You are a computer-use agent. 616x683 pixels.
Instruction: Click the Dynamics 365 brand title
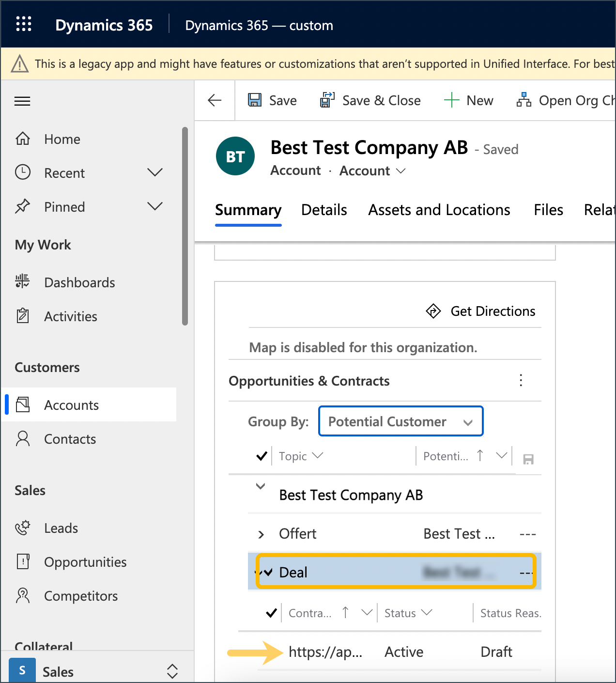(104, 25)
